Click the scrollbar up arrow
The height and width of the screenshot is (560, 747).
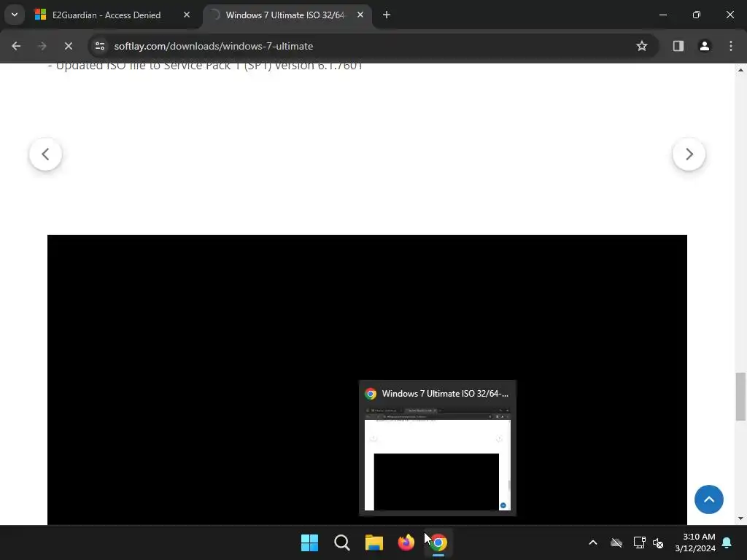pos(740,70)
